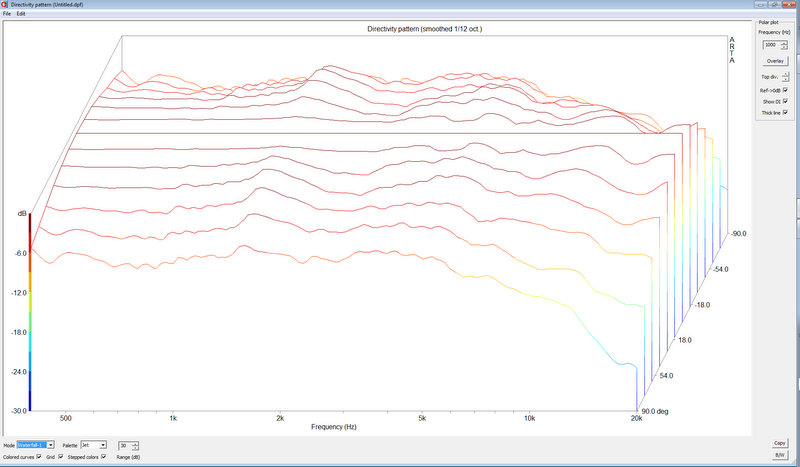
Task: Open the File menu
Action: tap(6, 13)
